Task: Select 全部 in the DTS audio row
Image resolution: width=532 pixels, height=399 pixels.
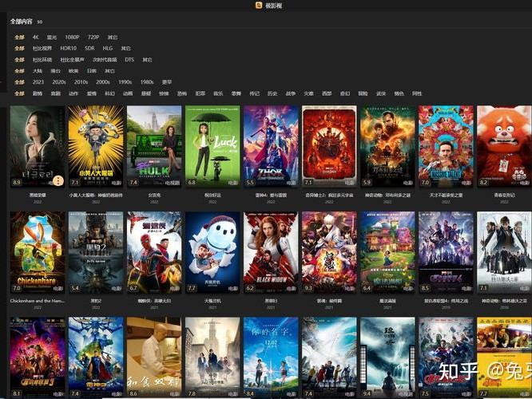Action: [19, 60]
